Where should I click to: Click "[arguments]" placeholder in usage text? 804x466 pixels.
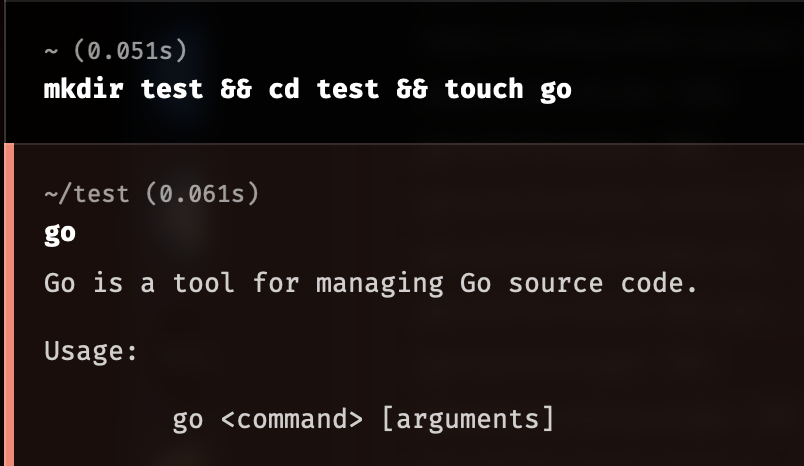[x=468, y=419]
